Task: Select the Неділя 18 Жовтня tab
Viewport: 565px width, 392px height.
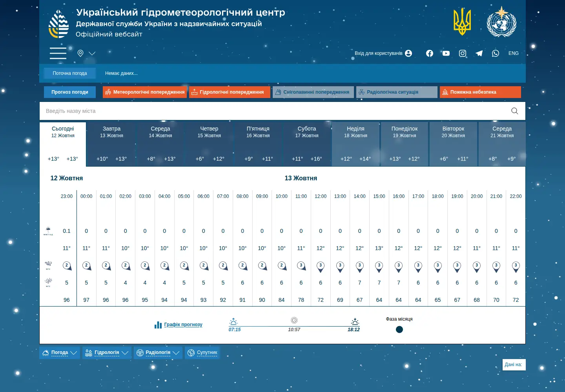Action: click(x=355, y=144)
